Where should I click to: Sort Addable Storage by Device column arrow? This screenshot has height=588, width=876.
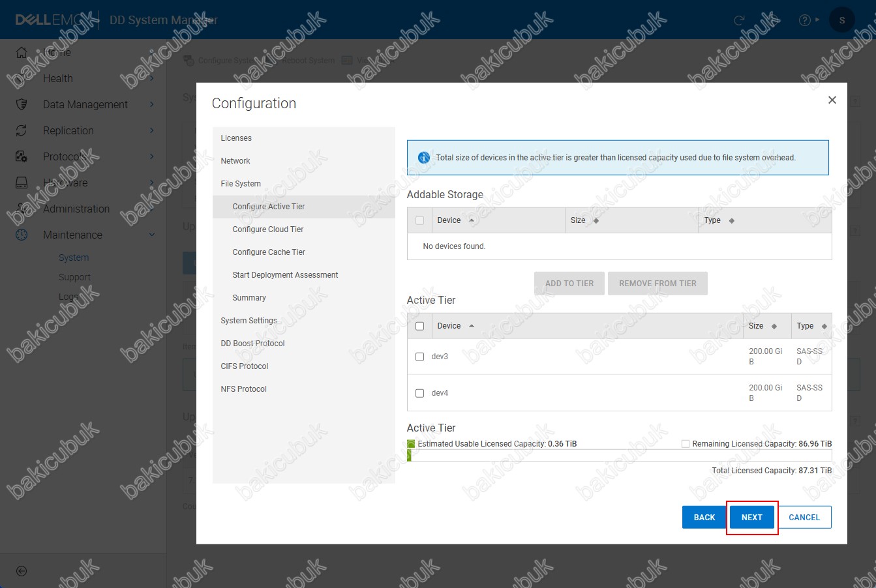[x=472, y=220]
